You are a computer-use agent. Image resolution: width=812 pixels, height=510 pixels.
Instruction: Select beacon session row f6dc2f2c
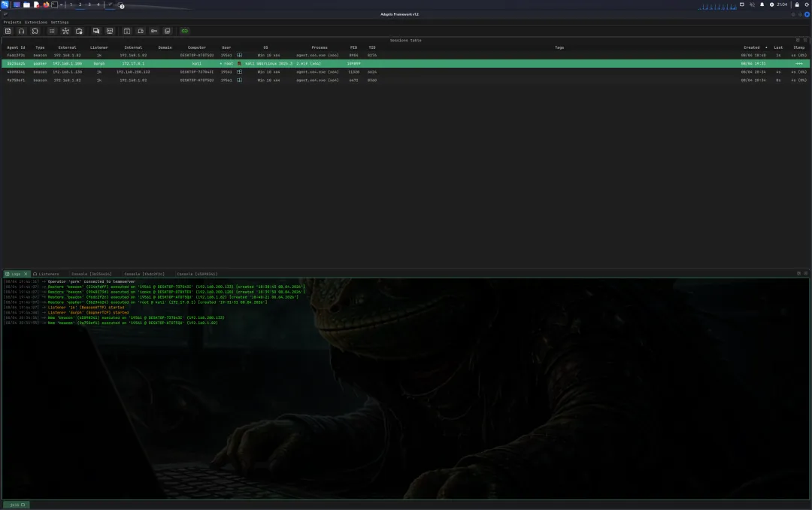[x=406, y=55]
